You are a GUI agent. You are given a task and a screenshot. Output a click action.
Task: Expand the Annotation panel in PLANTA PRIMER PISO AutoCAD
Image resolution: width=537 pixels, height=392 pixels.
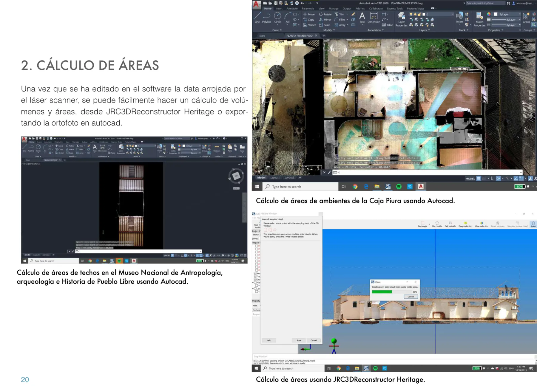(375, 30)
